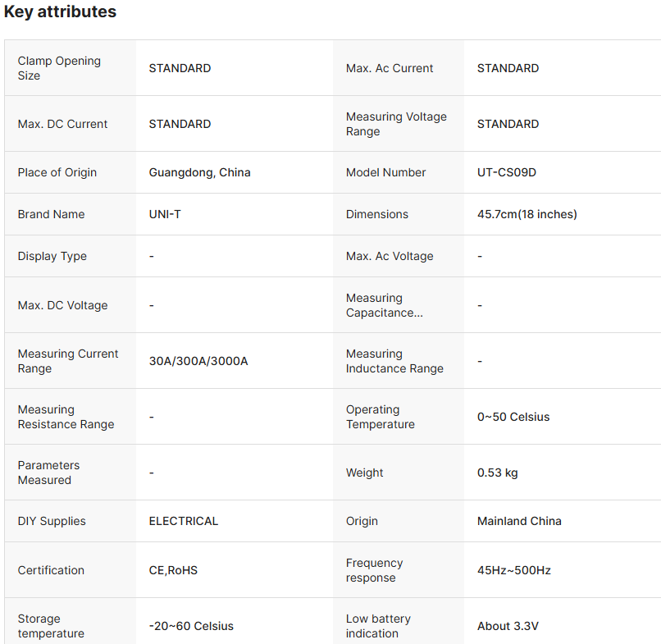Select the Guangdong, China origin value
This screenshot has height=644, width=661.
click(x=199, y=172)
